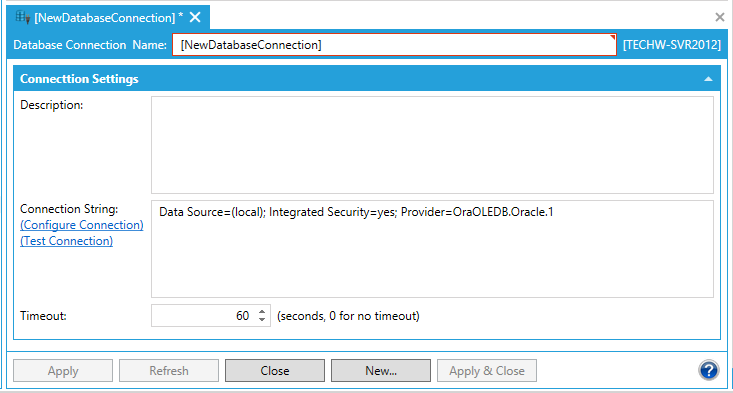Open help with the blue question mark icon
Viewport: 733px width, 393px height.
[x=709, y=371]
